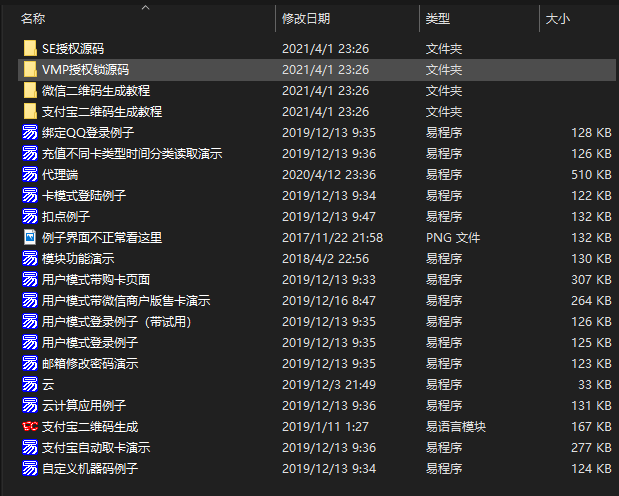Click the size value 128 KB
Image resolution: width=619 pixels, height=496 pixels.
(591, 132)
